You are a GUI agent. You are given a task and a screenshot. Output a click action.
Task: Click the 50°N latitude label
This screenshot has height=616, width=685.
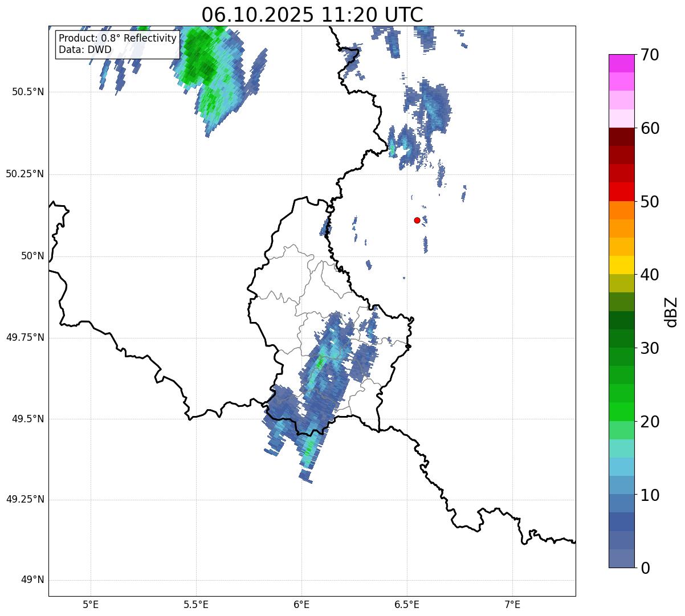tap(32, 256)
